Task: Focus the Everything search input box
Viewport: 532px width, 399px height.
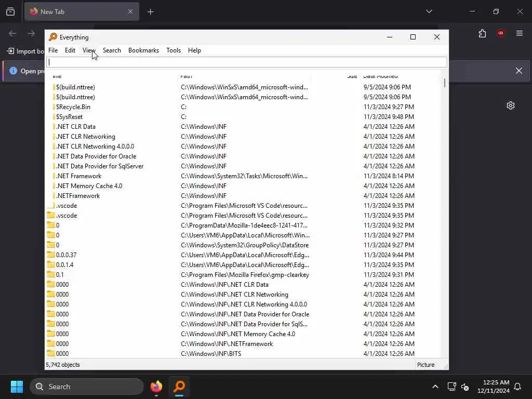Action: [247, 62]
